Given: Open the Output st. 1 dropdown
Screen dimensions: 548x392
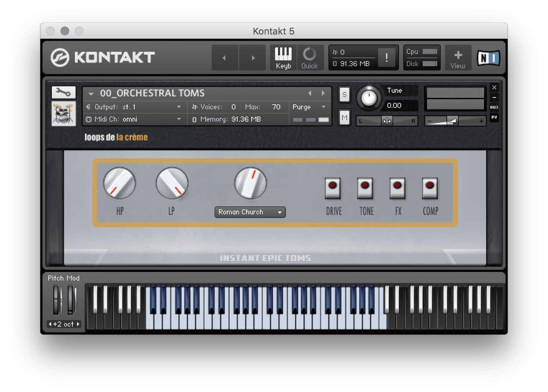Looking at the screenshot, I should pos(133,107).
